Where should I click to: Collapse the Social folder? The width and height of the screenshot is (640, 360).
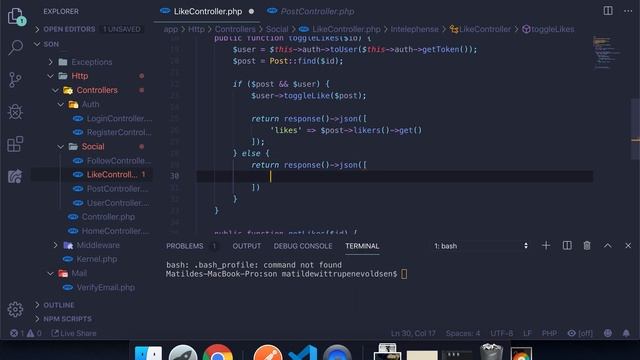93,147
